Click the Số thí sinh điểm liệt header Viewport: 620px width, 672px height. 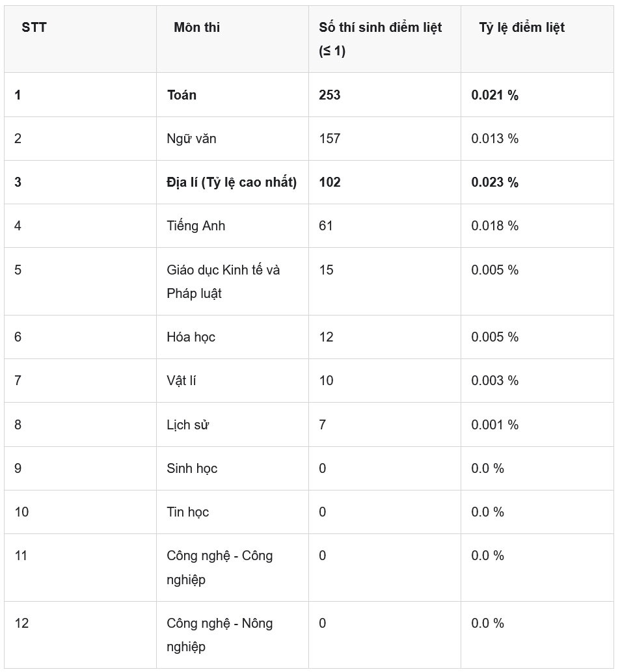click(384, 39)
